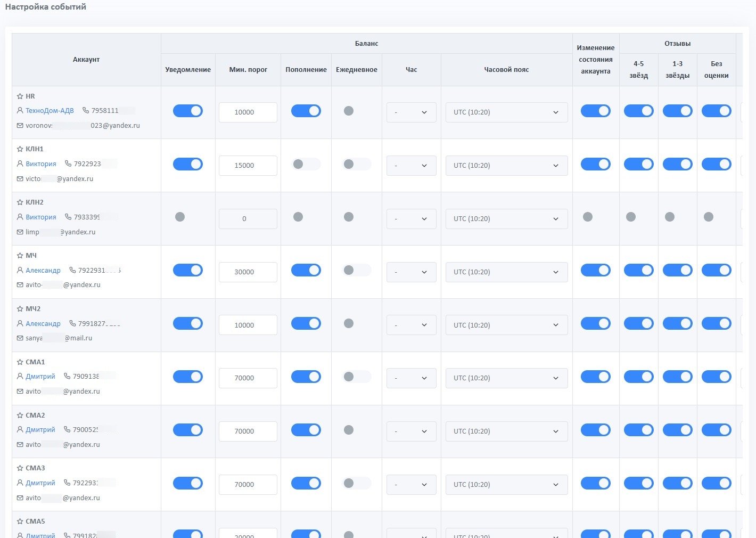Click the Изменение состояния аккаунта header

(x=596, y=60)
